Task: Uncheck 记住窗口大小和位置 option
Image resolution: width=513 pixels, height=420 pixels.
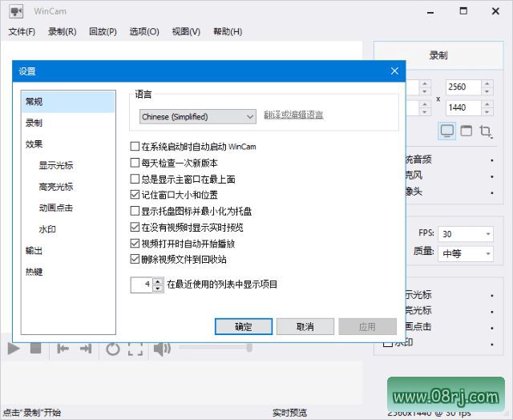Action: pos(135,195)
